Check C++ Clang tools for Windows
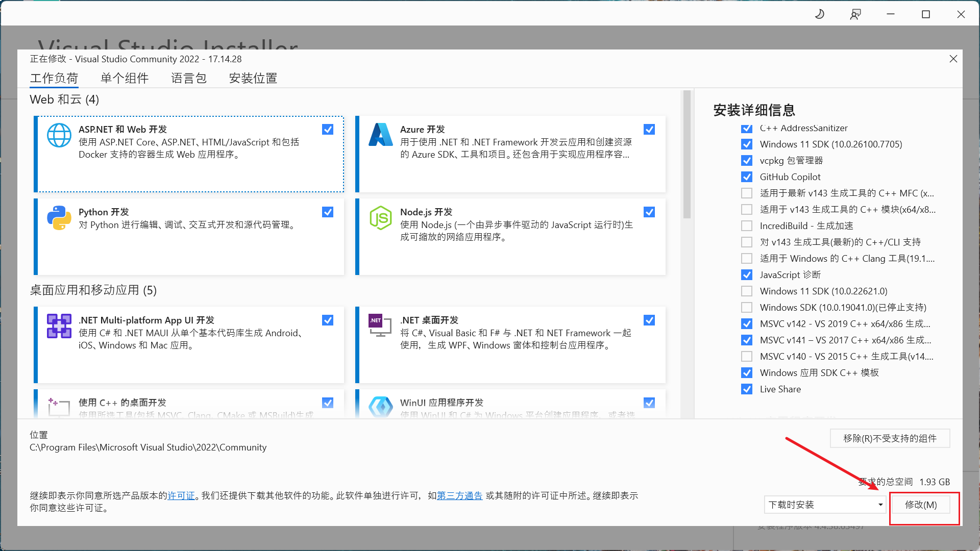The image size is (980, 551). [747, 259]
